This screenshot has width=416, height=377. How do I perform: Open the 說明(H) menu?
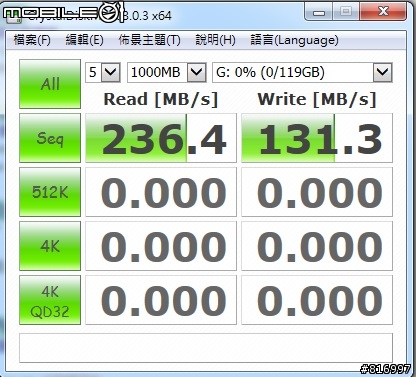point(215,40)
